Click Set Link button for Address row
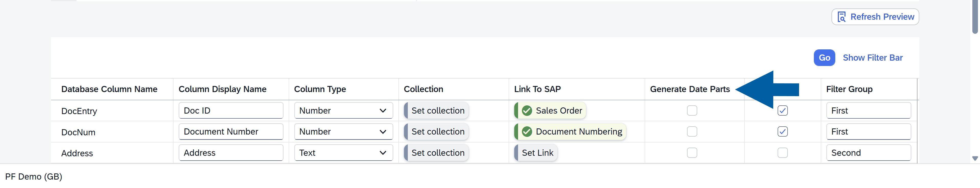The image size is (980, 188). 537,152
